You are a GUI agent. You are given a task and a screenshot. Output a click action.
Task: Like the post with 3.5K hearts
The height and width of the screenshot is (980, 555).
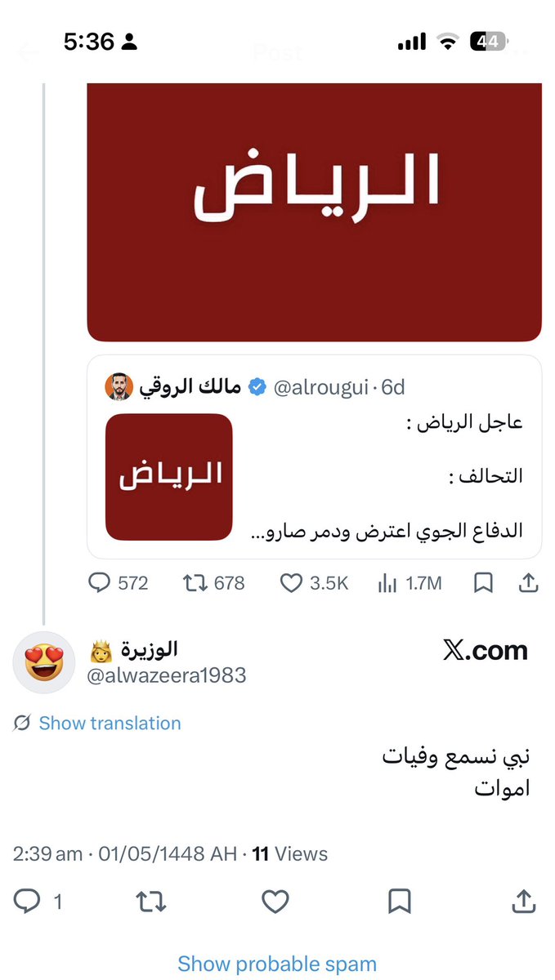[x=315, y=583]
